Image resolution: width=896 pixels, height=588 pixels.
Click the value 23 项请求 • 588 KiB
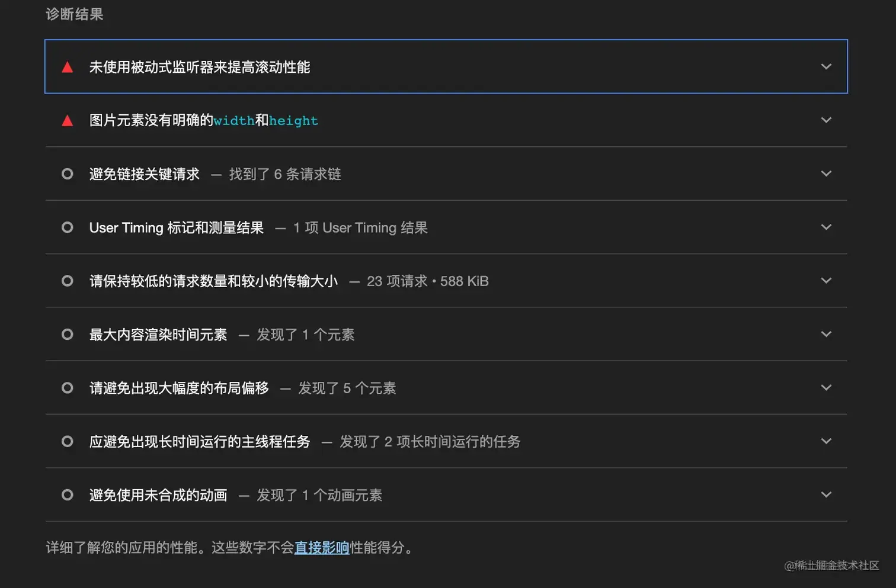click(428, 281)
